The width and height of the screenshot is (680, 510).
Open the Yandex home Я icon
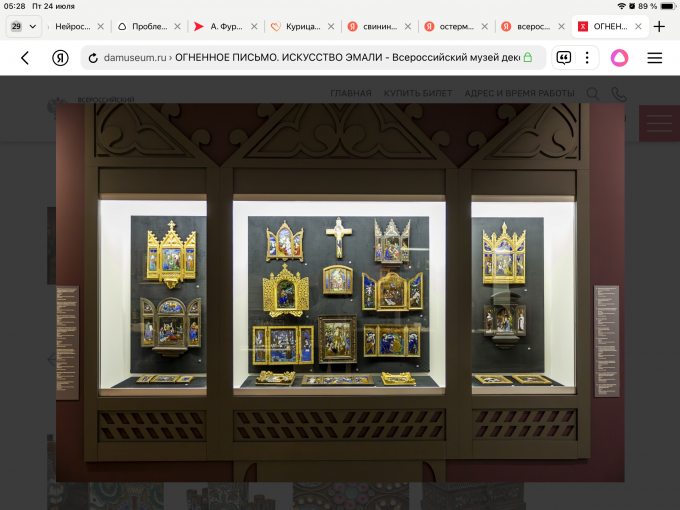60,58
